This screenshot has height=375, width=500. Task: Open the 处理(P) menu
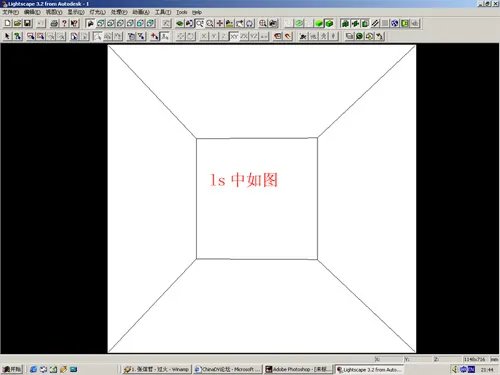tap(119, 12)
